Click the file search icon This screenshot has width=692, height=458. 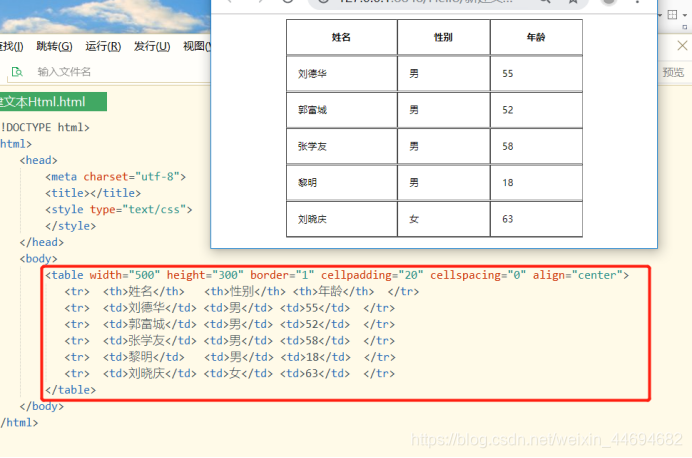pyautogui.click(x=17, y=72)
